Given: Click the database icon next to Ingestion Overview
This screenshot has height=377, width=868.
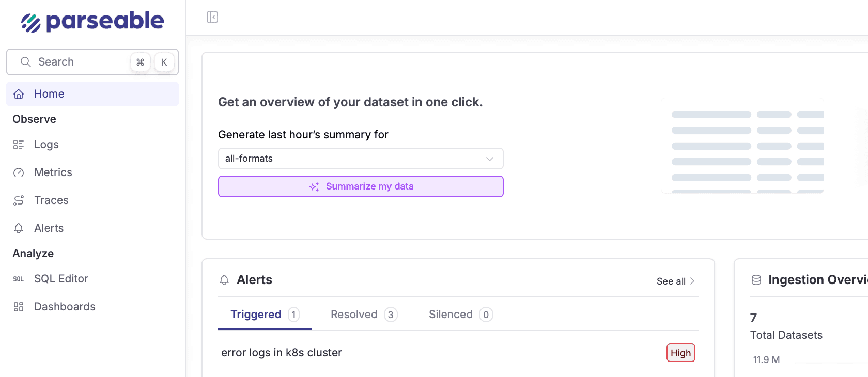Looking at the screenshot, I should [756, 279].
